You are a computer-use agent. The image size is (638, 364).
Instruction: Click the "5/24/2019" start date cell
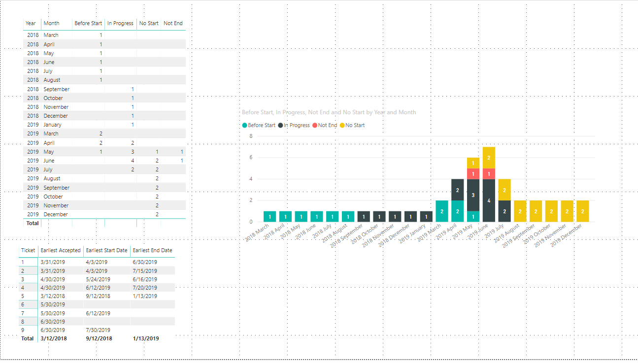coord(98,279)
